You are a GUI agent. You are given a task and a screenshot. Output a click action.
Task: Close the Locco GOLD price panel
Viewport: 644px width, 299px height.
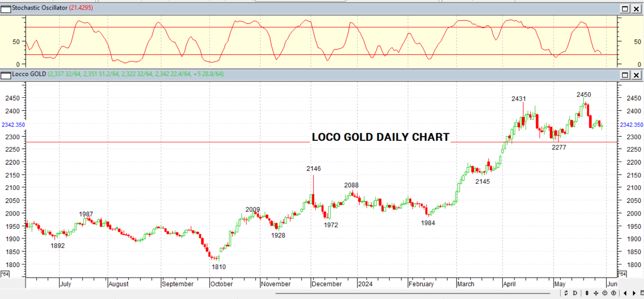636,75
